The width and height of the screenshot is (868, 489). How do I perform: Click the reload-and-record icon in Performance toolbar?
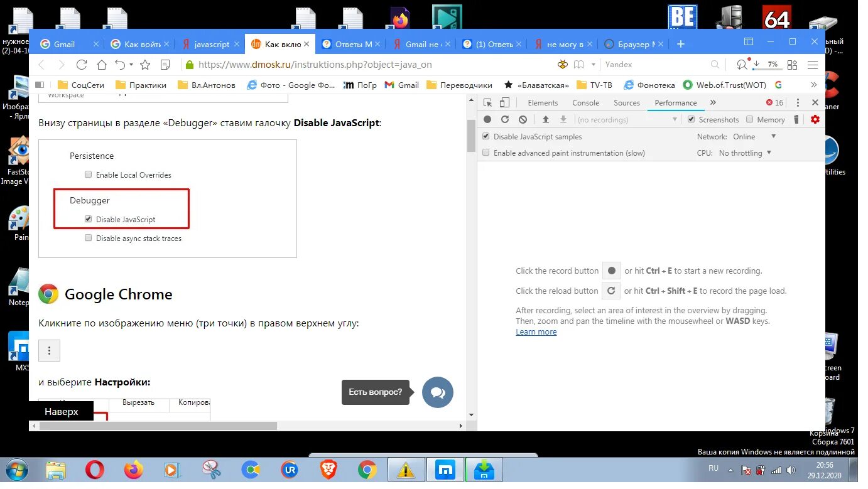[x=504, y=119]
